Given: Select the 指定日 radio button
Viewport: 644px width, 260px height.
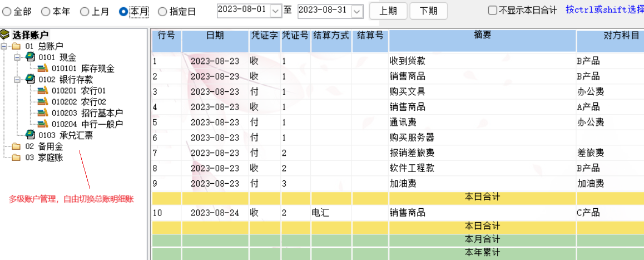Looking at the screenshot, I should (x=162, y=11).
